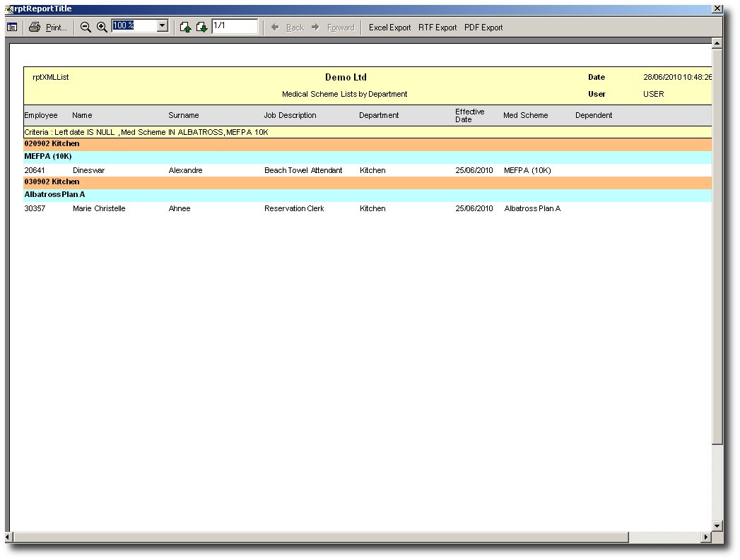This screenshot has height=560, width=740.
Task: Toggle the table of contents panel icon
Action: (12, 28)
